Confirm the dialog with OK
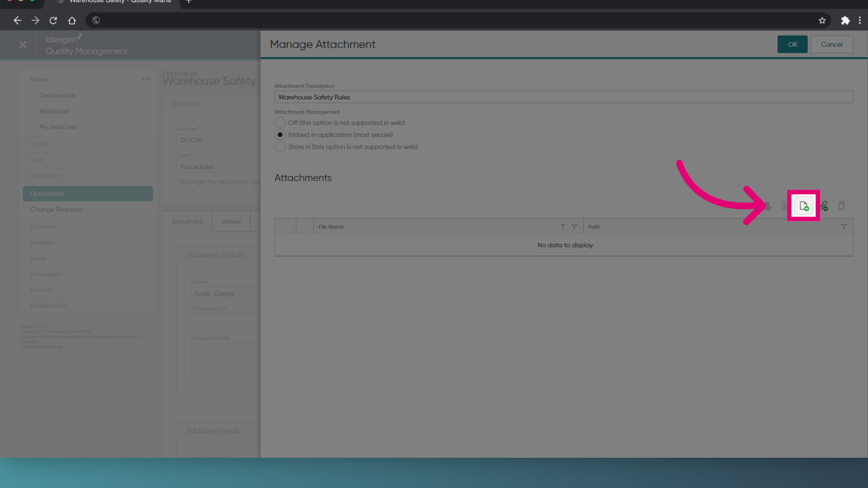Screen dimensions: 868x488 [793, 44]
